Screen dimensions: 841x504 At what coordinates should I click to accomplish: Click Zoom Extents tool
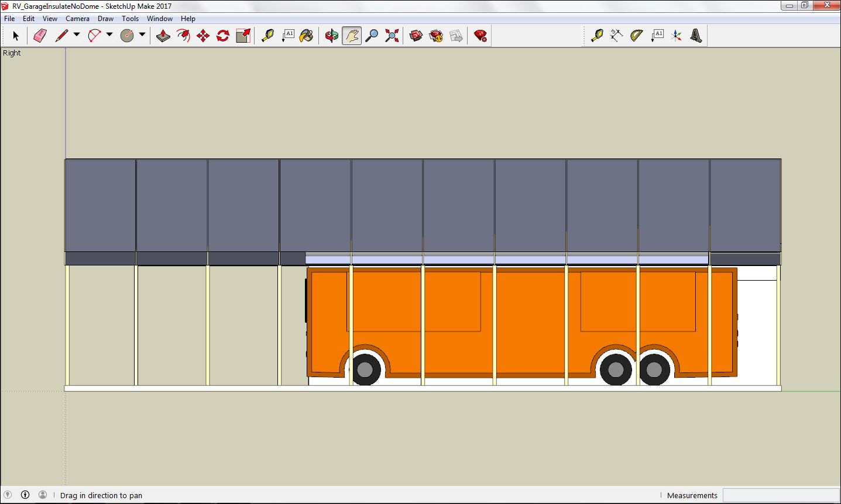(x=392, y=36)
